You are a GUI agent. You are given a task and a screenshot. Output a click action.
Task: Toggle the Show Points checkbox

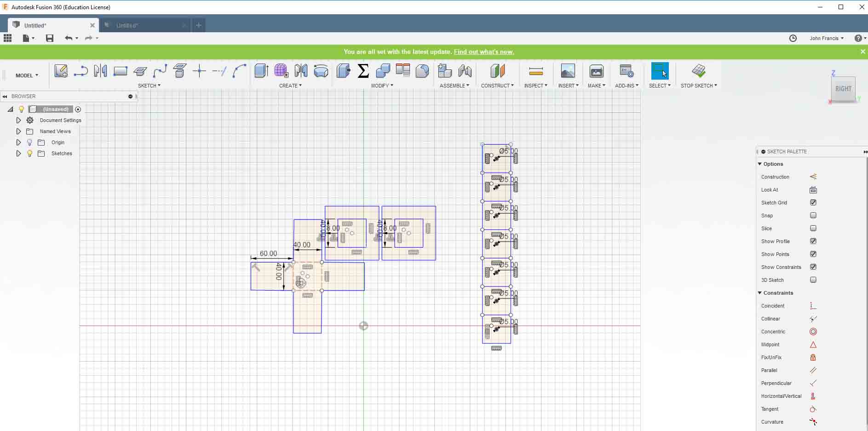pyautogui.click(x=813, y=254)
